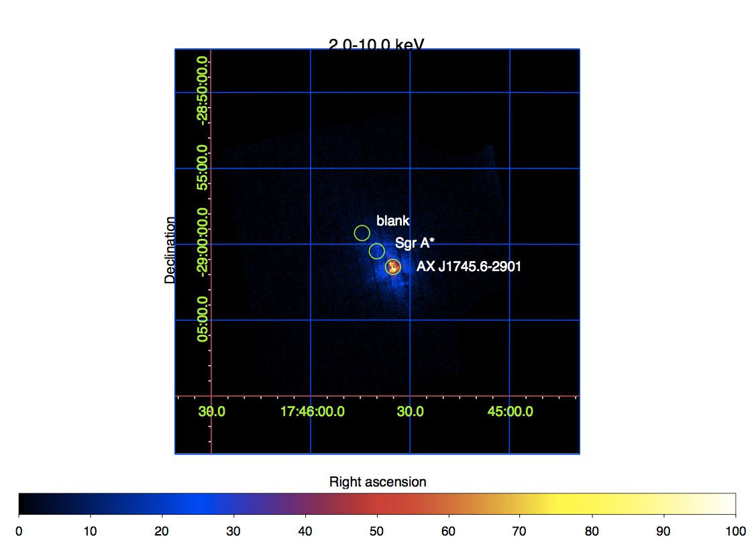756x555 pixels.
Task: Click the Sgr A* region circle
Action: [x=377, y=251]
